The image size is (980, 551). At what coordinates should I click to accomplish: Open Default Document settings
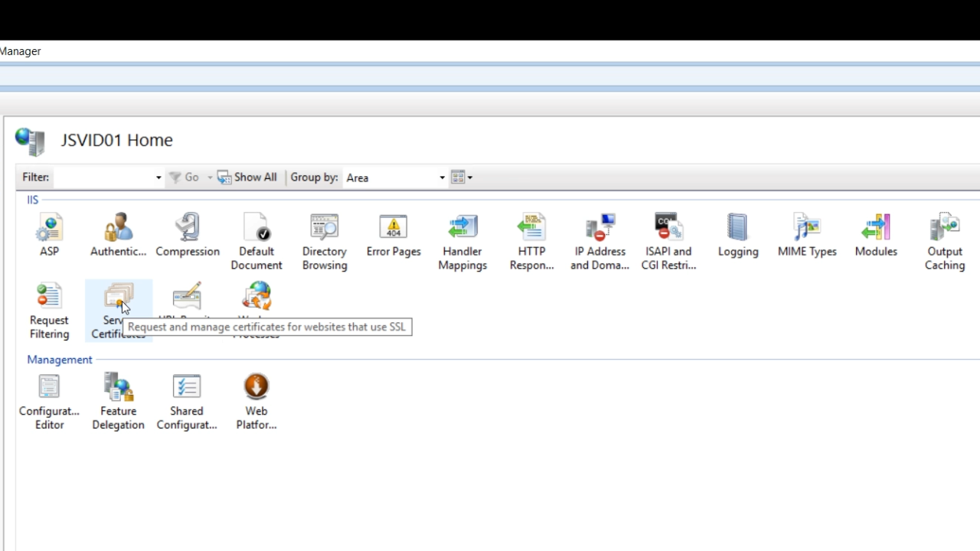pyautogui.click(x=256, y=228)
